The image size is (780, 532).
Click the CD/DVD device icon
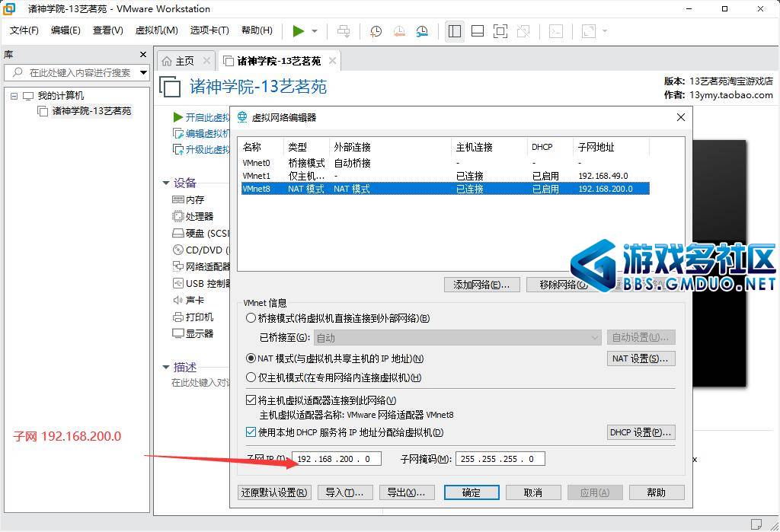click(178, 250)
